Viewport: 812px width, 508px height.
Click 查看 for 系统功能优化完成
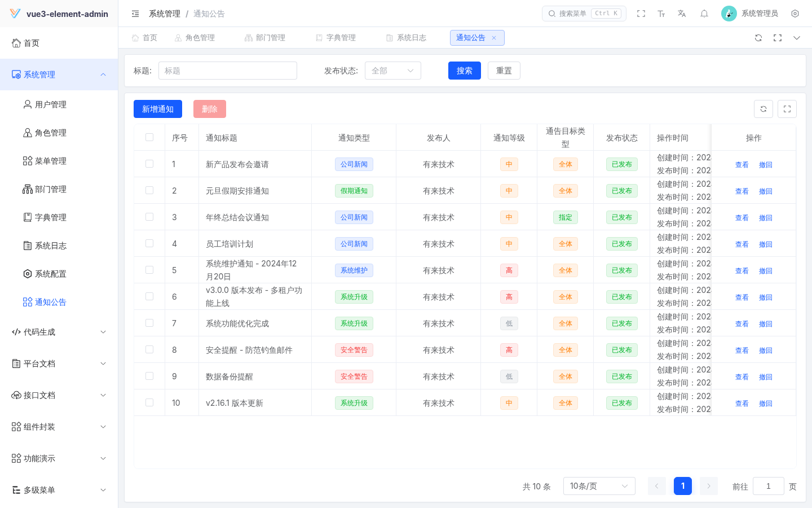(742, 324)
